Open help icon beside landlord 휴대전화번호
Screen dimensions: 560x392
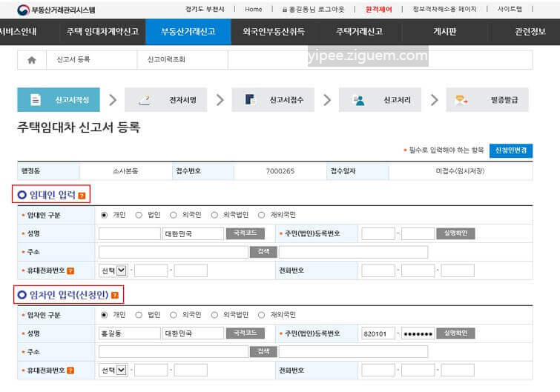click(70, 270)
